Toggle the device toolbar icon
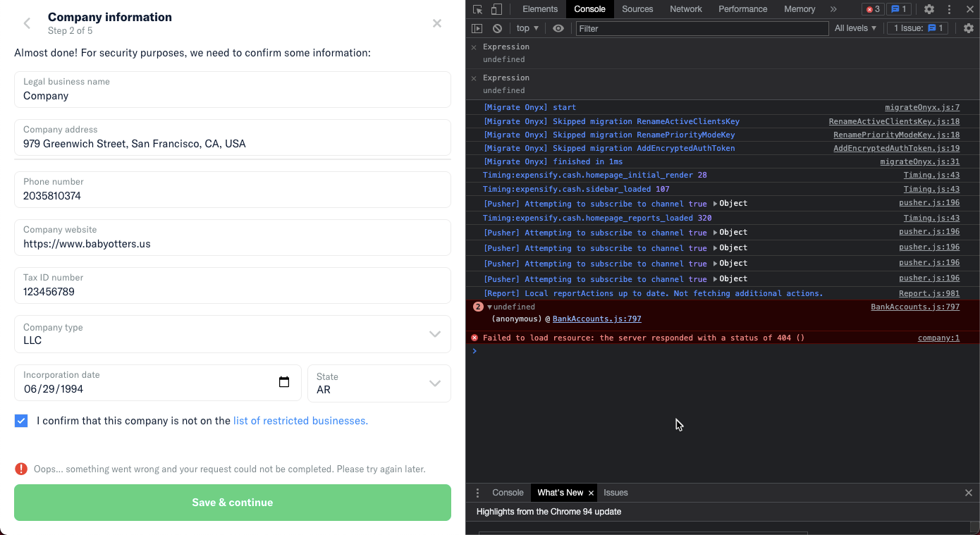 (x=496, y=9)
